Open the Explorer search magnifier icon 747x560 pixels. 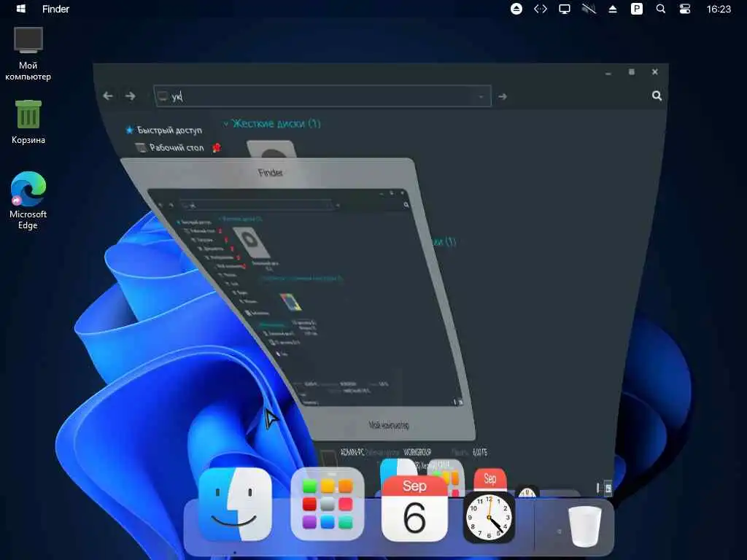pyautogui.click(x=657, y=96)
